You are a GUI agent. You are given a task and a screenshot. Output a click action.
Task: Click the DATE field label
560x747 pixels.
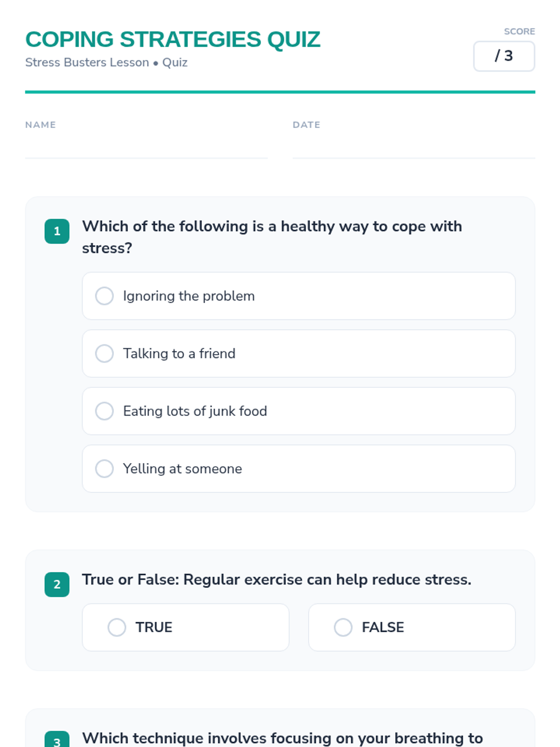pyautogui.click(x=306, y=125)
